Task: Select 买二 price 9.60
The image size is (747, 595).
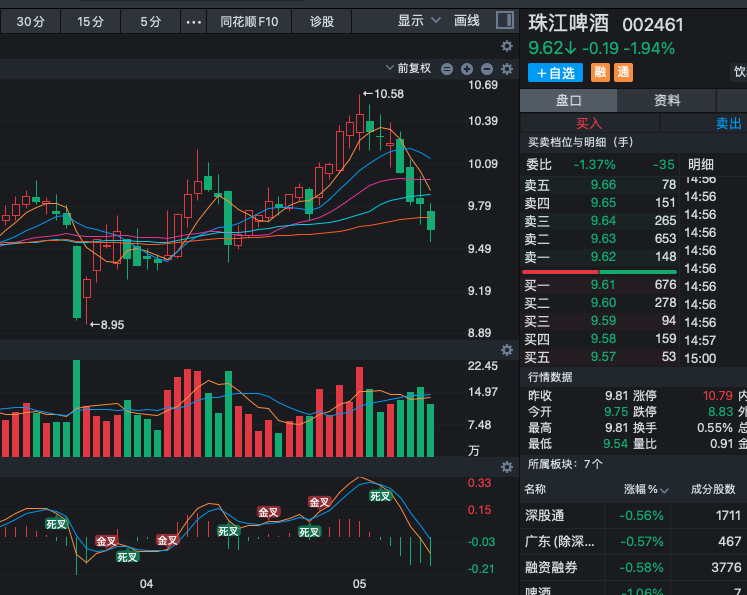Action: (603, 303)
